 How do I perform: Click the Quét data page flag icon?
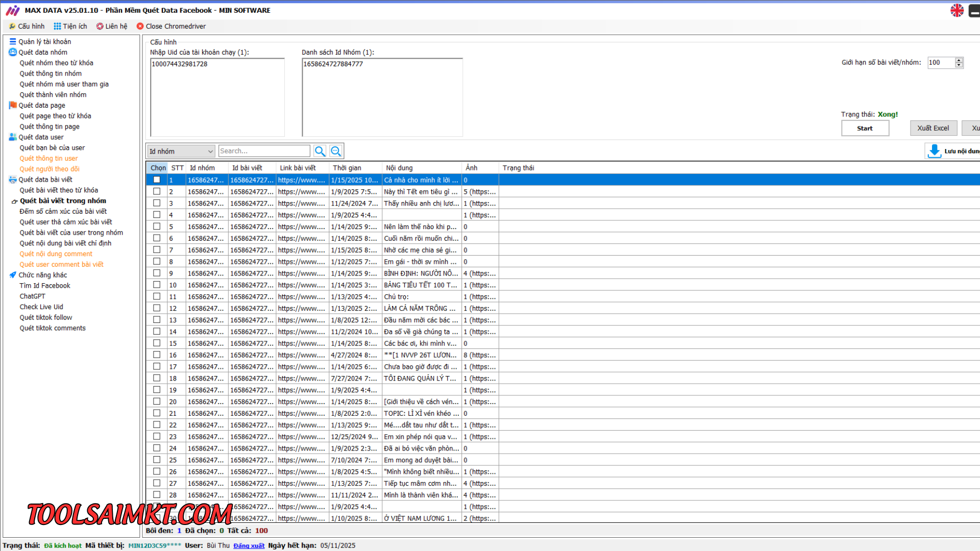click(x=13, y=105)
